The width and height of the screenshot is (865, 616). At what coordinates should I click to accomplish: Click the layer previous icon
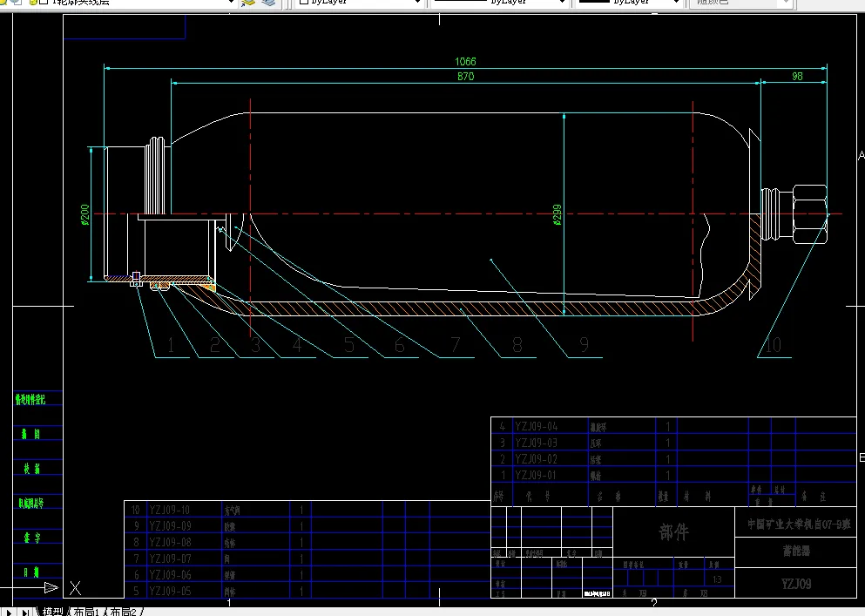[x=268, y=3]
